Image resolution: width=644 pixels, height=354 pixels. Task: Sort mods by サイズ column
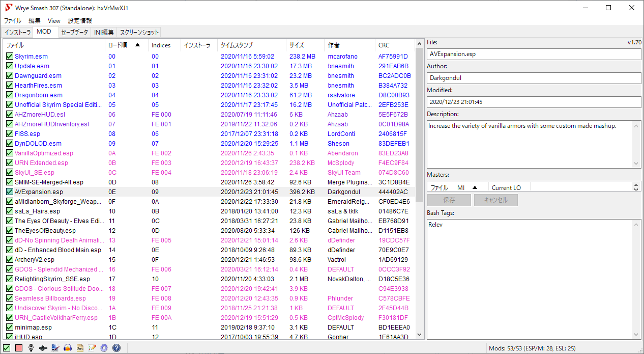point(305,45)
